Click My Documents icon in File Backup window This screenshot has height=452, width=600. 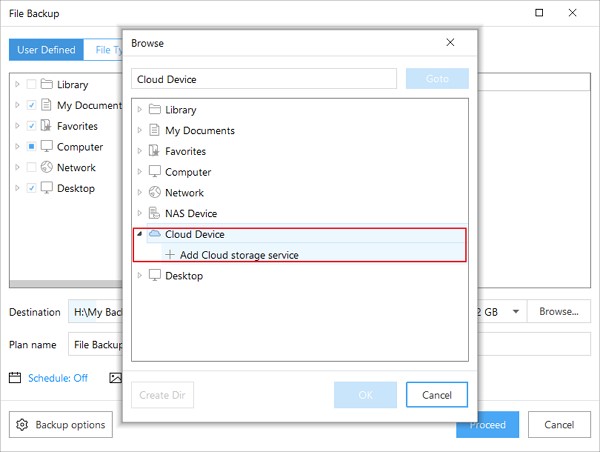coord(46,104)
